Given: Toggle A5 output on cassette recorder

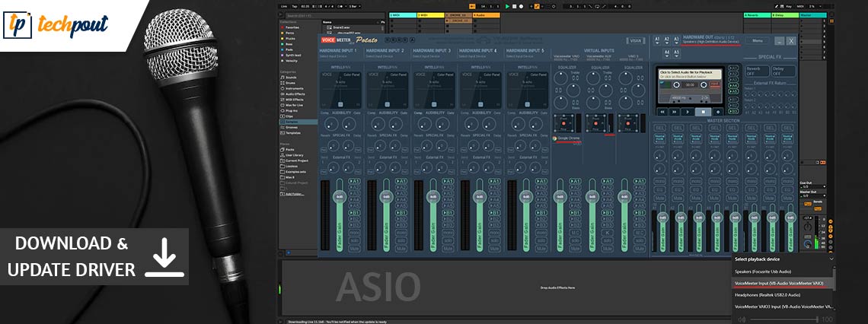Looking at the screenshot, I should (x=734, y=91).
